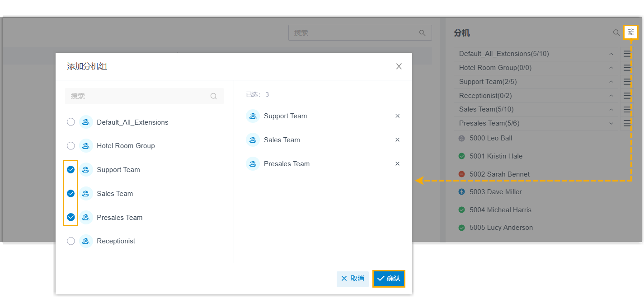Check the Receptionist group checkbox

[x=71, y=241]
